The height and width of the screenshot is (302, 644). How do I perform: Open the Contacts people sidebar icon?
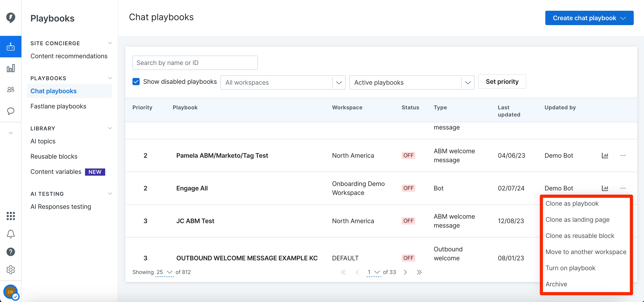click(11, 89)
